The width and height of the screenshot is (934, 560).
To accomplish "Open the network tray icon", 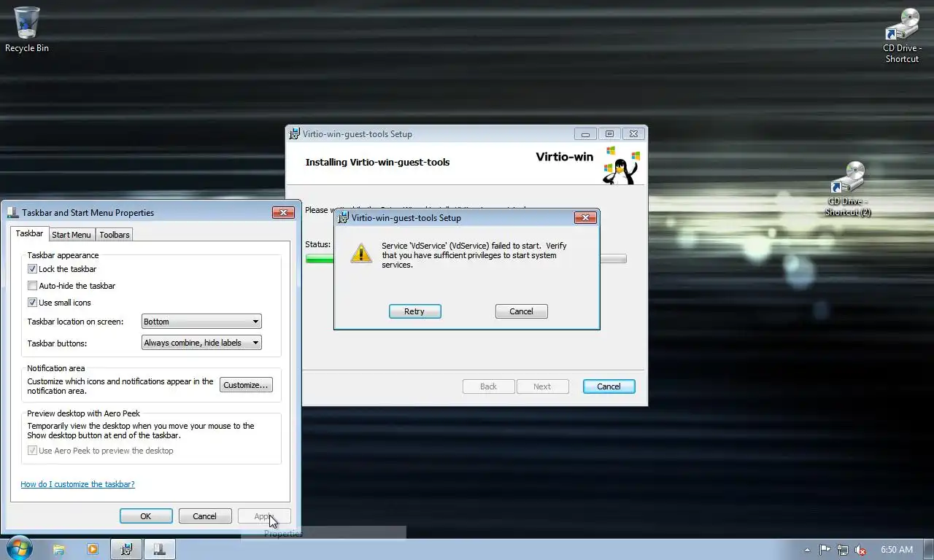I will (x=843, y=550).
